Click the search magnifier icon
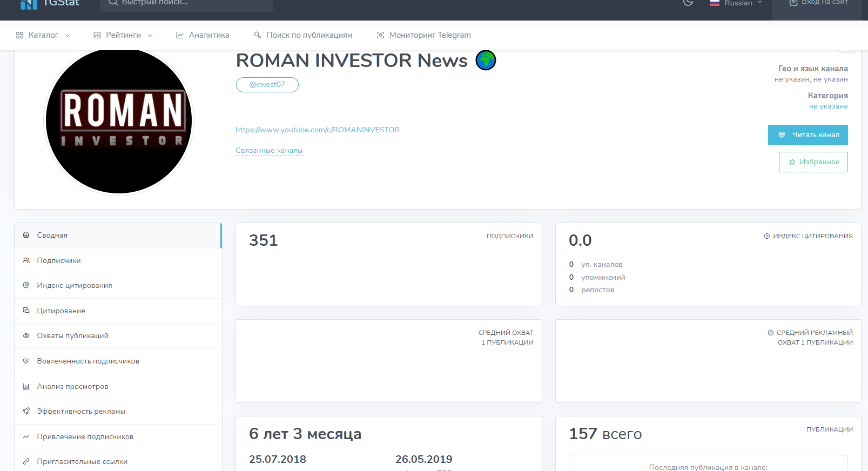 point(113,3)
